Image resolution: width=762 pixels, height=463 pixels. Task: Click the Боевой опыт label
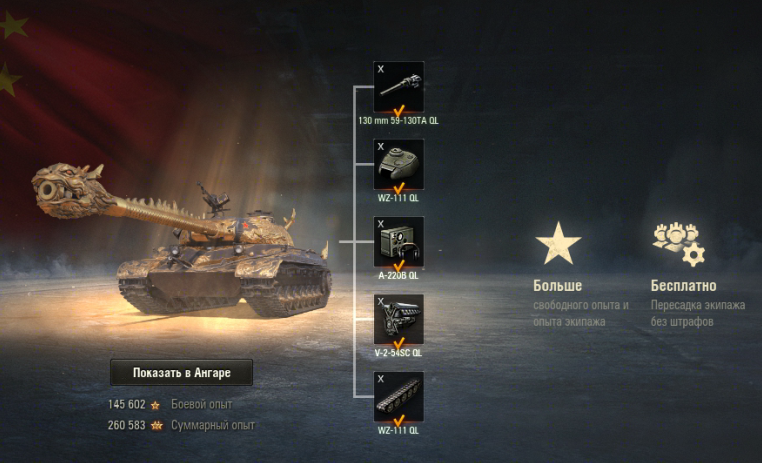(x=202, y=404)
